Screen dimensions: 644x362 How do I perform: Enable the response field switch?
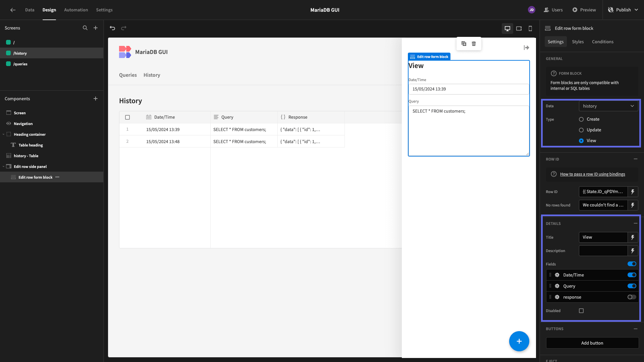[x=632, y=297]
